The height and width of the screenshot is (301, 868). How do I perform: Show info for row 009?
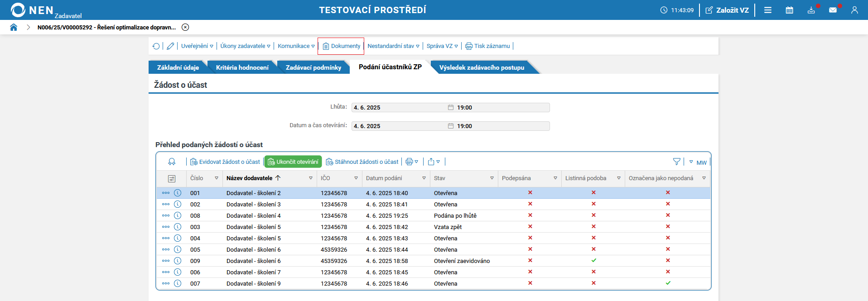[x=178, y=261]
